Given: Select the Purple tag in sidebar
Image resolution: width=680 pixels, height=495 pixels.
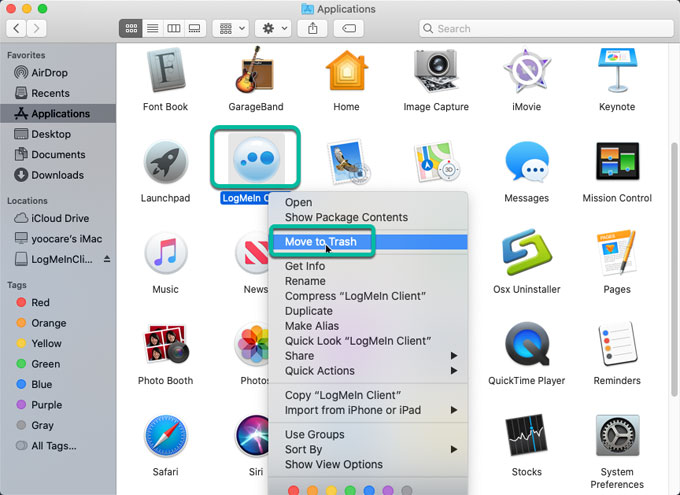Looking at the screenshot, I should pyautogui.click(x=58, y=405).
